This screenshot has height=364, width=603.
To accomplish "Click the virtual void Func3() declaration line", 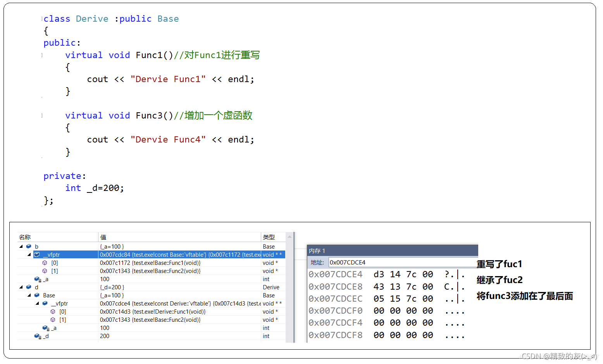I will pos(159,115).
